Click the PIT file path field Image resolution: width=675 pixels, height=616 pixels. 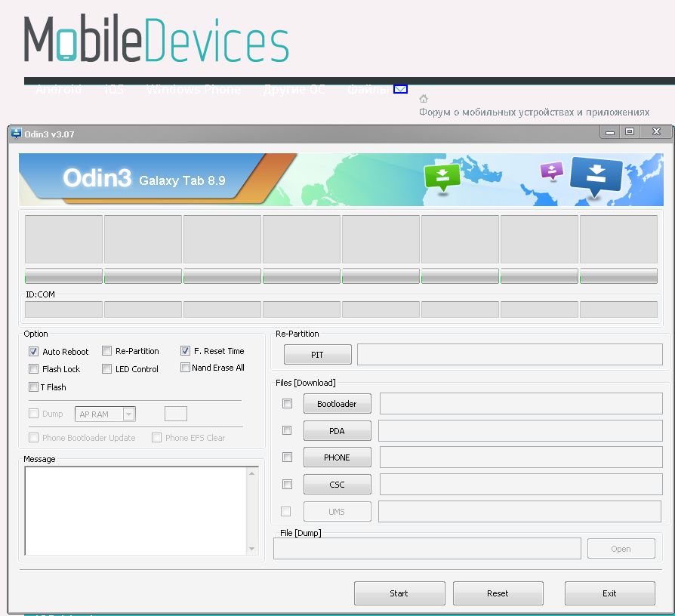pos(510,354)
